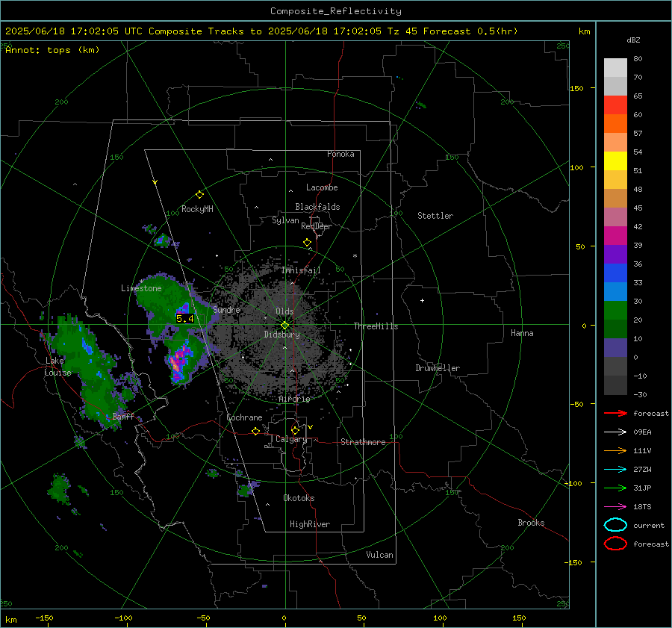Viewport: 672px width, 628px height.
Task: Click the ThreeHills city label
Action: [x=376, y=326]
